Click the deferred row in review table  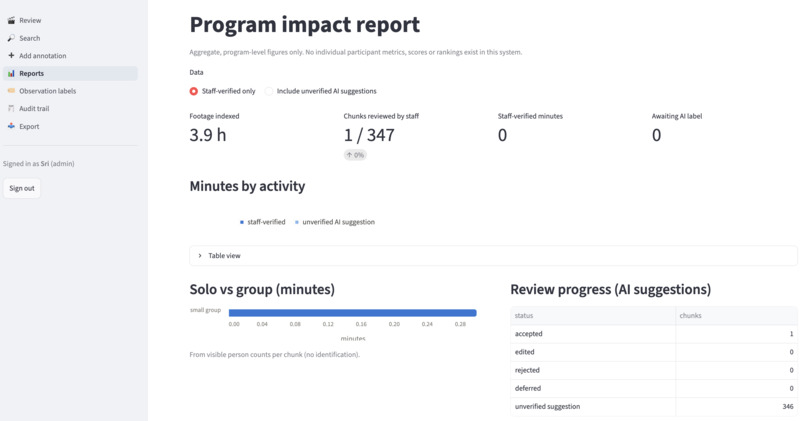[x=654, y=388]
